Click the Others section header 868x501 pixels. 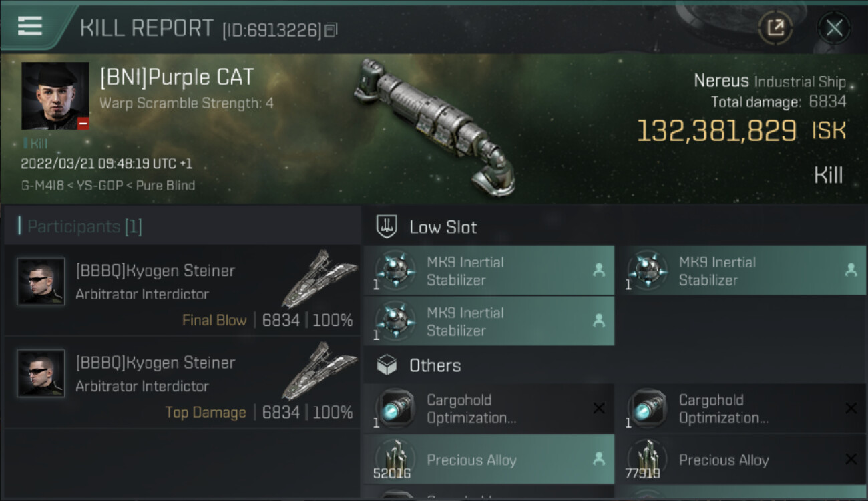(x=435, y=365)
